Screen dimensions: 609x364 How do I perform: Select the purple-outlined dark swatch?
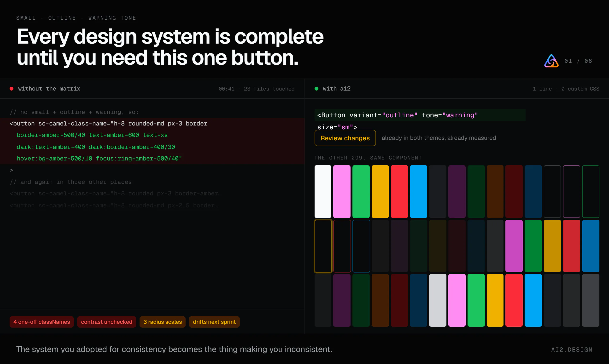click(x=571, y=192)
